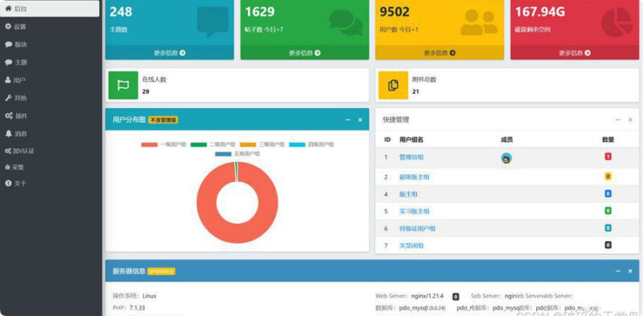The height and width of the screenshot is (316, 644).
Task: Click the admin member avatar in 管理员组 row
Action: pos(506,158)
